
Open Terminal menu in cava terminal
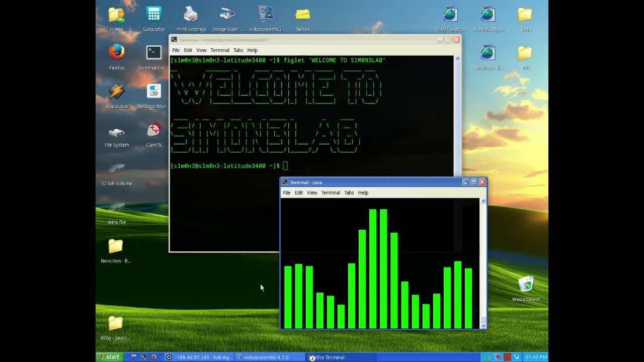tap(331, 193)
